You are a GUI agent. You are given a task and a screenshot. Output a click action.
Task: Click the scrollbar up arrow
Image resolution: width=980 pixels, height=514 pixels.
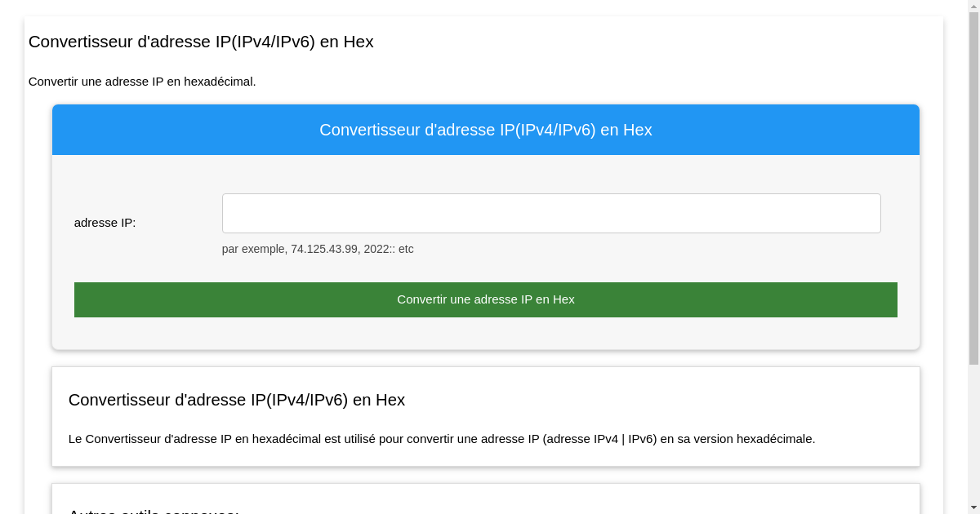click(x=973, y=5)
